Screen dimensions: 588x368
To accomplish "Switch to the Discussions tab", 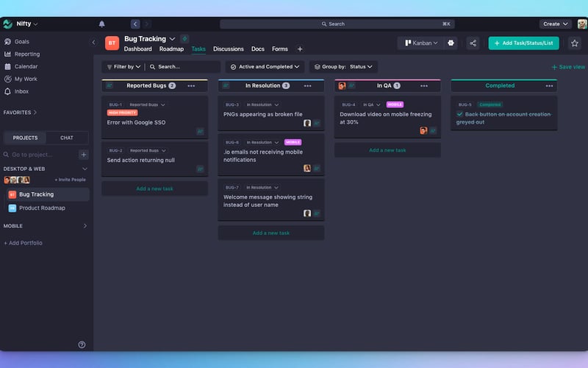I will click(229, 49).
